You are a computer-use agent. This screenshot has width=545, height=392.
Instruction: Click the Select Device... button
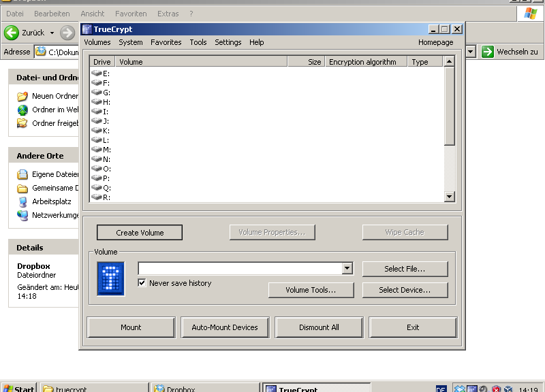coord(405,290)
